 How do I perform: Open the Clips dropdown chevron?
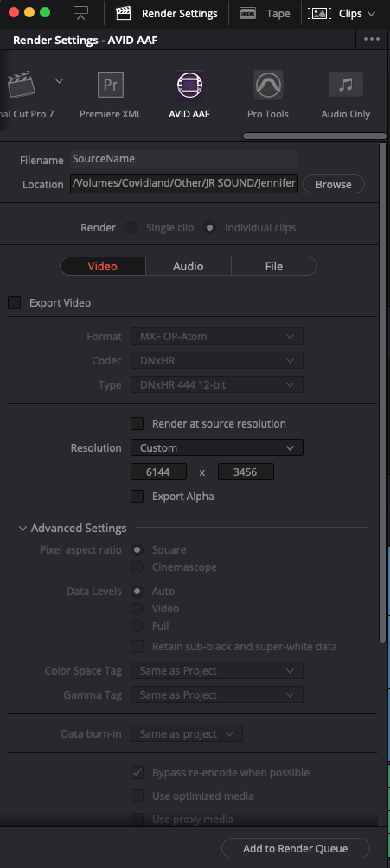(x=372, y=13)
